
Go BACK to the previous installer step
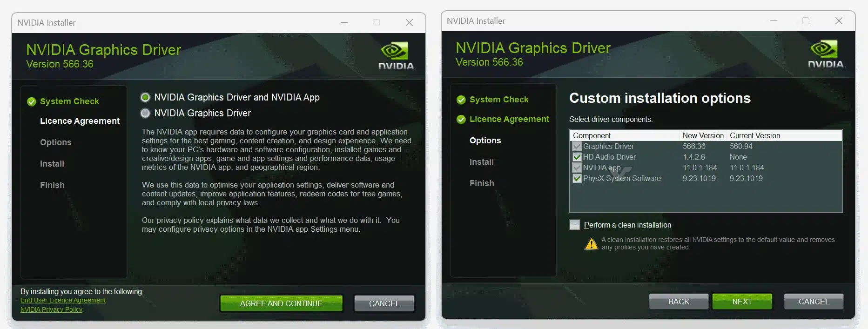(x=679, y=302)
